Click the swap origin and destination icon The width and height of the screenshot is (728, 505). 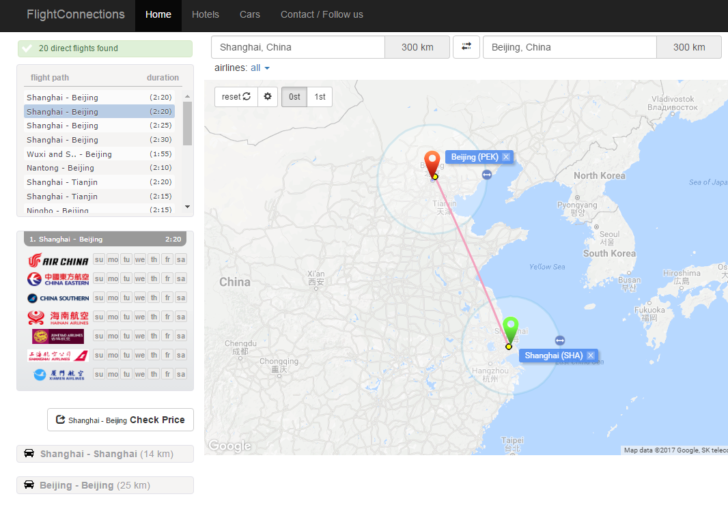pos(466,47)
